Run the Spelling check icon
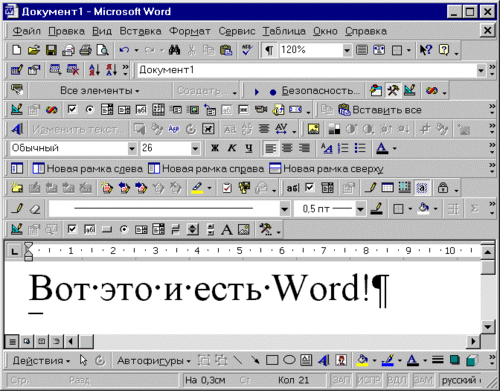The width and height of the screenshot is (500, 391). point(247,50)
